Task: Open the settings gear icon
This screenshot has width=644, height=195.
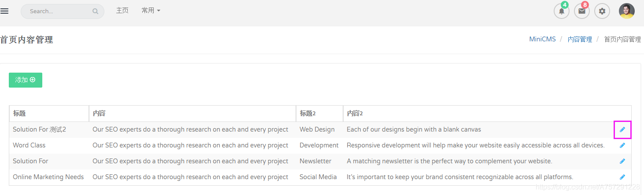Action: 602,11
